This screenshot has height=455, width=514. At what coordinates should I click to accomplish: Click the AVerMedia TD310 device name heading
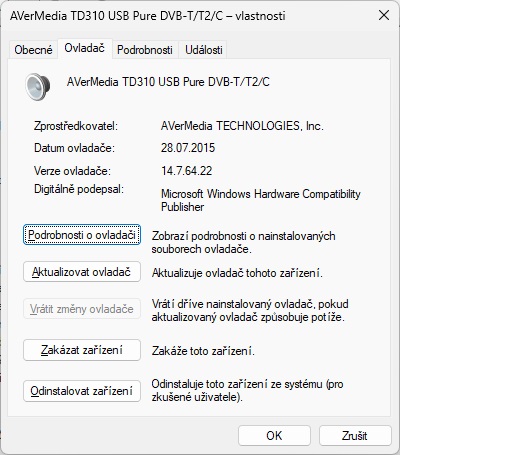pyautogui.click(x=168, y=82)
